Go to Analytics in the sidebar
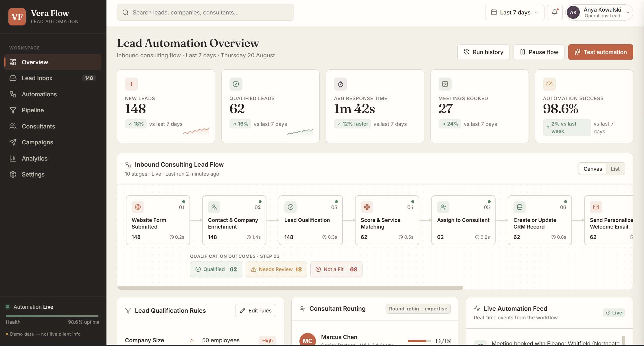Image resolution: width=644 pixels, height=346 pixels. (x=53, y=159)
